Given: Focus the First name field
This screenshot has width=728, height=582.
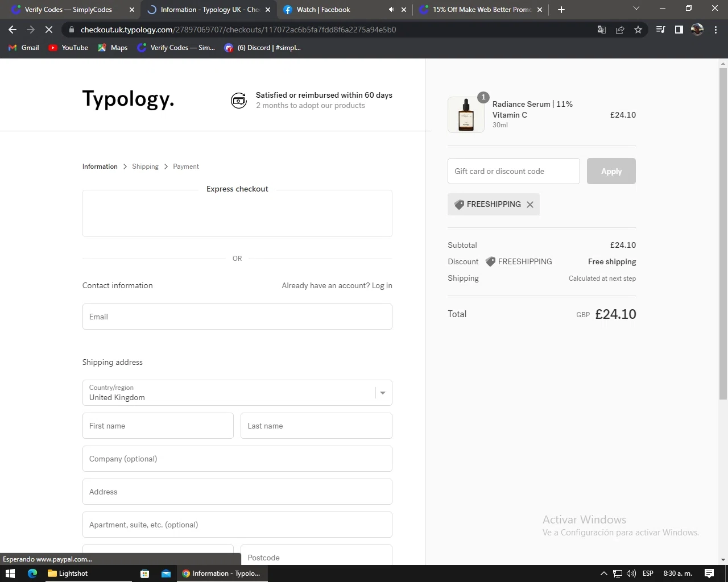Looking at the screenshot, I should pyautogui.click(x=158, y=426).
